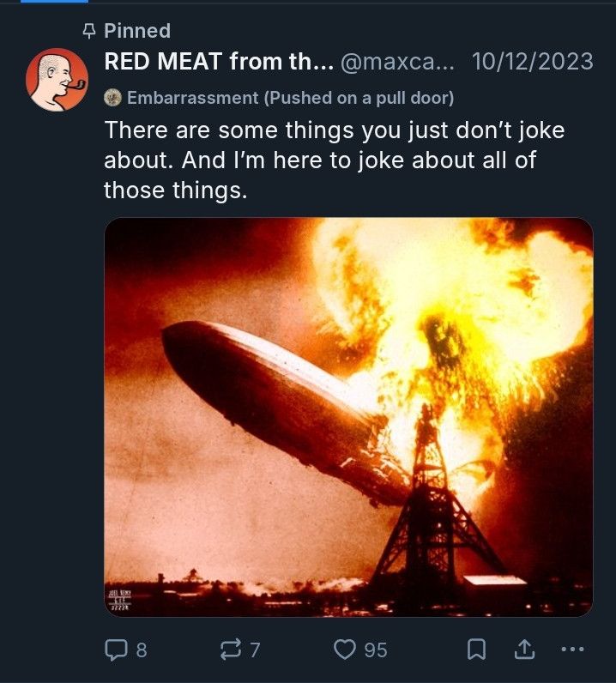Share the post via the upload arrow icon
The width and height of the screenshot is (616, 683).
click(x=523, y=650)
